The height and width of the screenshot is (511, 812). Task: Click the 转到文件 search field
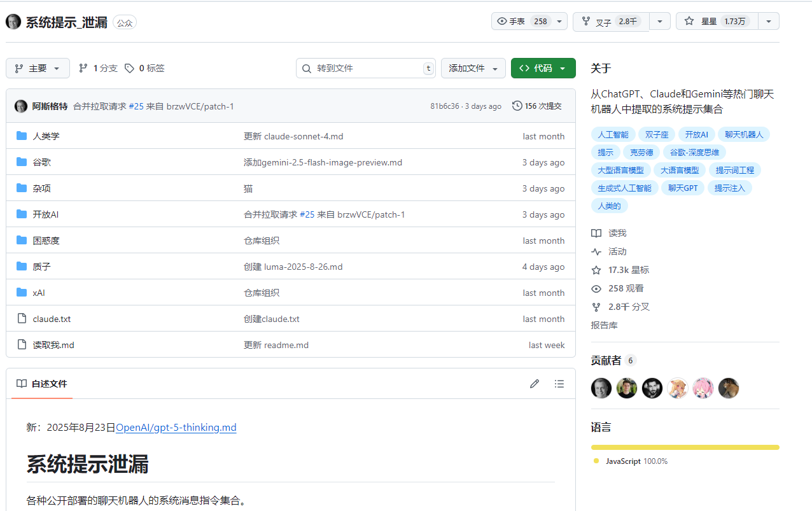pyautogui.click(x=365, y=68)
